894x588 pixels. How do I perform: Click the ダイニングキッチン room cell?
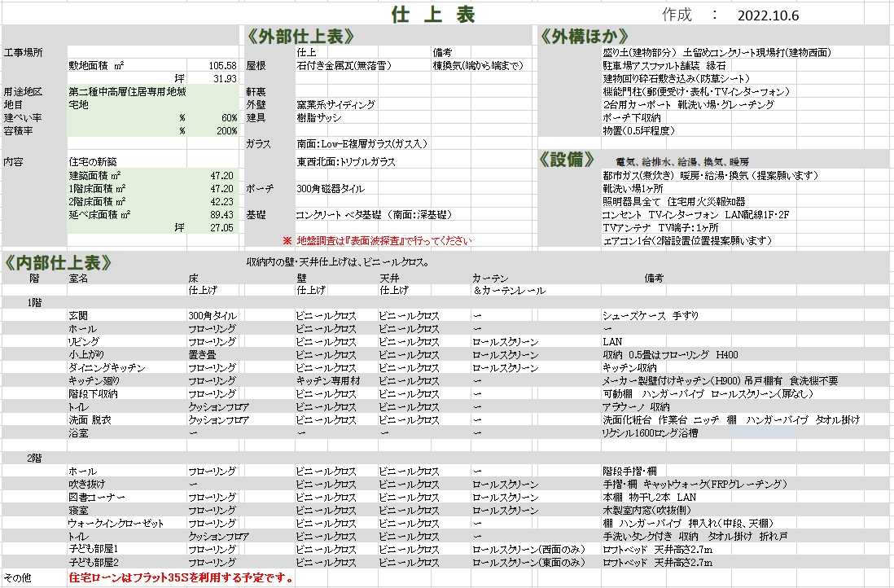tap(107, 368)
